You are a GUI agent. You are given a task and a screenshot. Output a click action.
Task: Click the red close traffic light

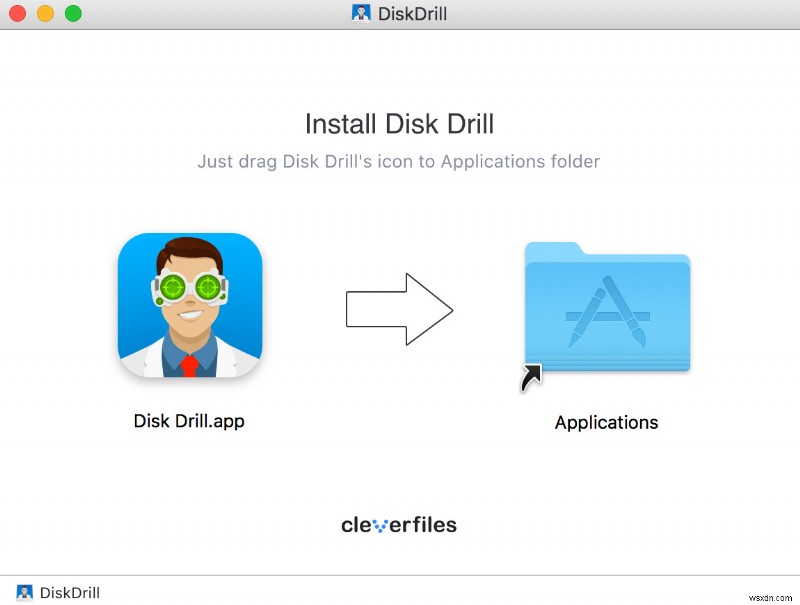(16, 15)
